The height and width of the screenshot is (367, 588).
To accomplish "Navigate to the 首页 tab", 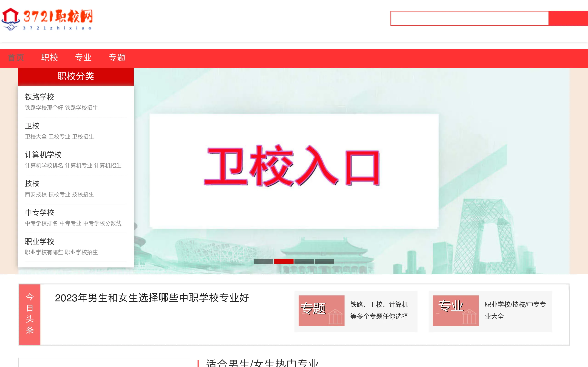I will coord(16,58).
